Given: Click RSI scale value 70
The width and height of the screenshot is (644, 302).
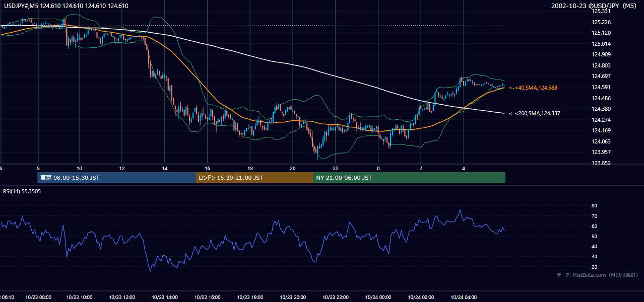Looking at the screenshot, I should click(594, 216).
